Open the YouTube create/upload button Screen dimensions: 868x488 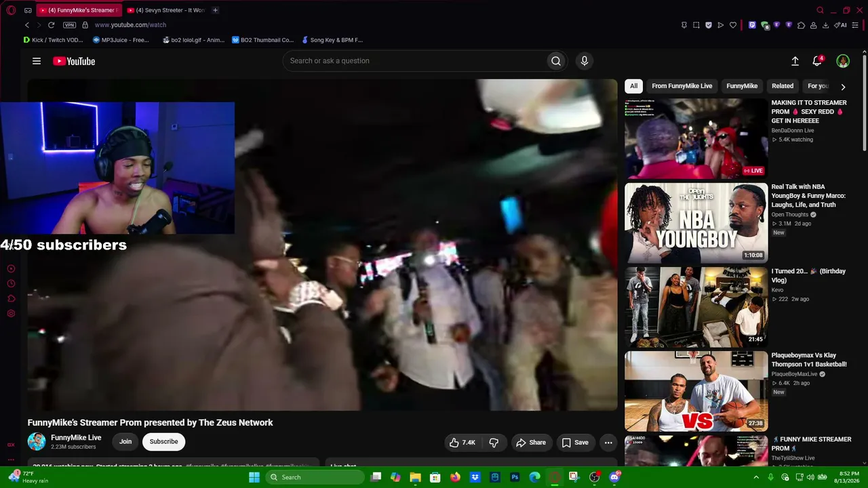click(x=795, y=61)
